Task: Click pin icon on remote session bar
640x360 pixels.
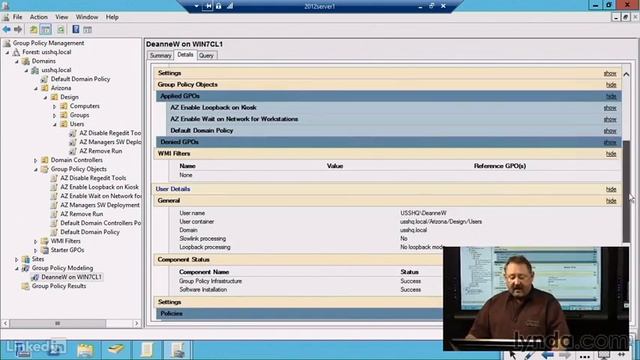Action: coord(208,6)
